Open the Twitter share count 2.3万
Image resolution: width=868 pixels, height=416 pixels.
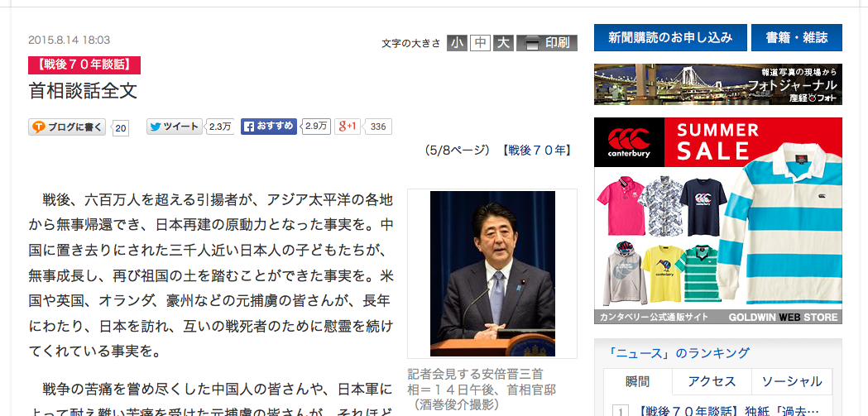[220, 127]
